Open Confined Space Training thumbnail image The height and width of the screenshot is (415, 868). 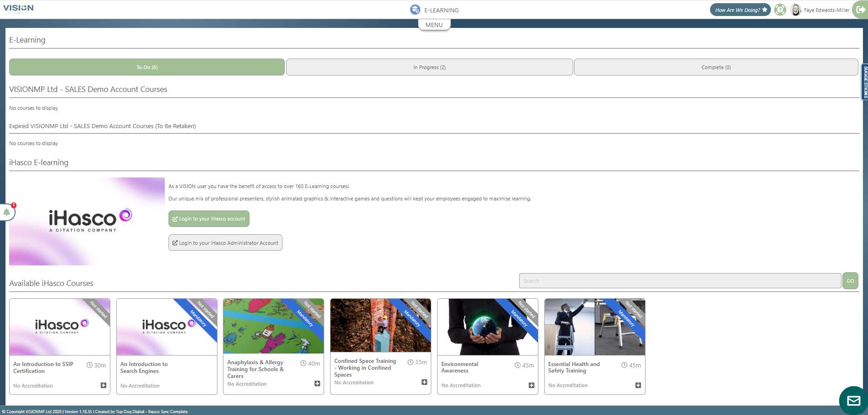click(380, 325)
